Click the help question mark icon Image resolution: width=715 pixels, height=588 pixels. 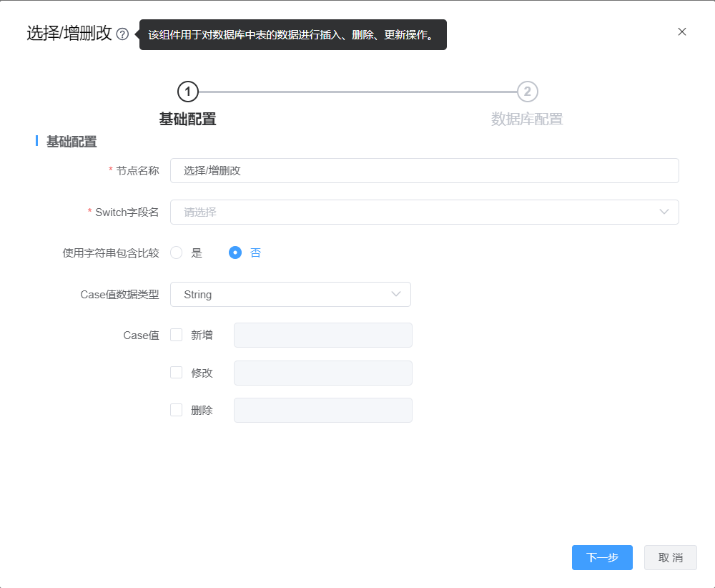pos(122,34)
